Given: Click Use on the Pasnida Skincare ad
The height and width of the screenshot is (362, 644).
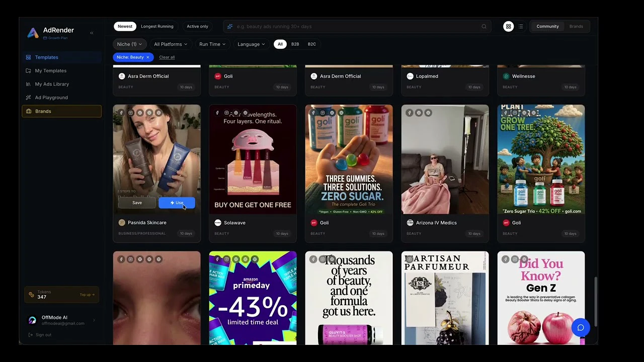Looking at the screenshot, I should coord(177,203).
